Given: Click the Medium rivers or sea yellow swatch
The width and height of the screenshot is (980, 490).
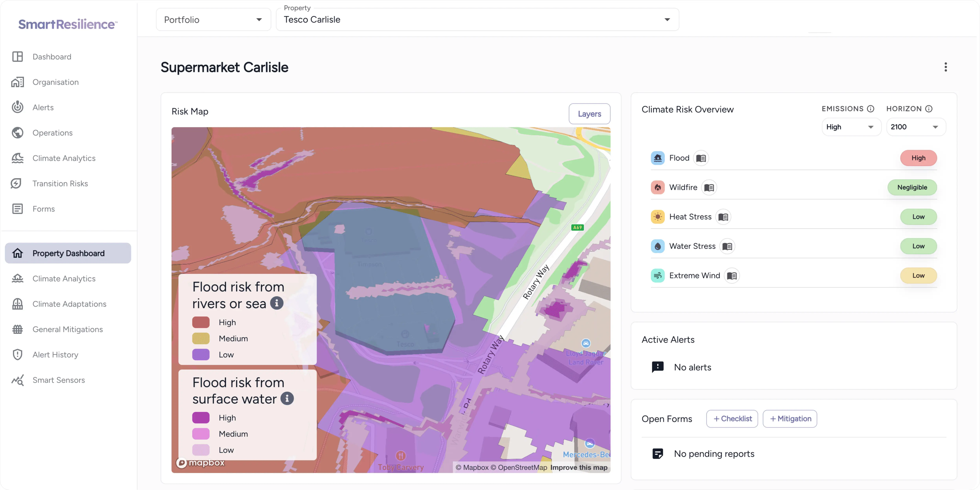Looking at the screenshot, I should tap(201, 338).
